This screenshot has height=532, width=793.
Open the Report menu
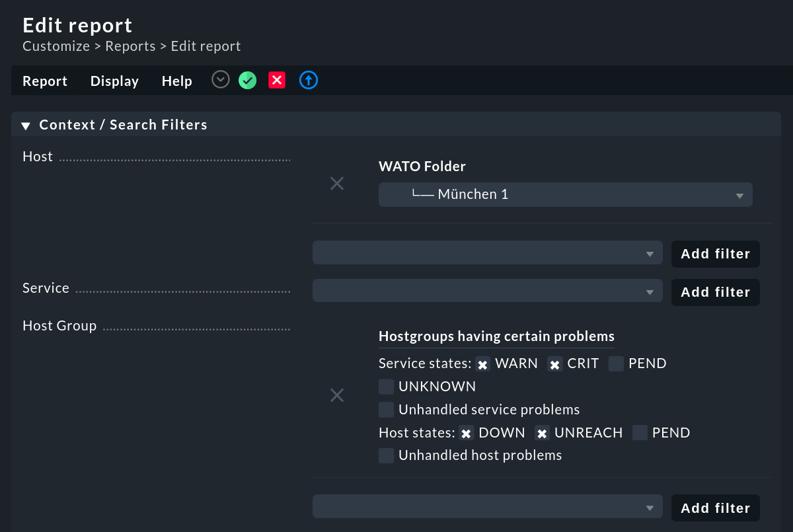(x=45, y=81)
